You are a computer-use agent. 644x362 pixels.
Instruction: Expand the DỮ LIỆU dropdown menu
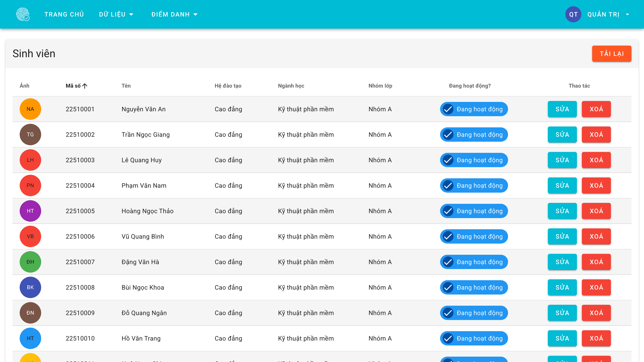116,14
